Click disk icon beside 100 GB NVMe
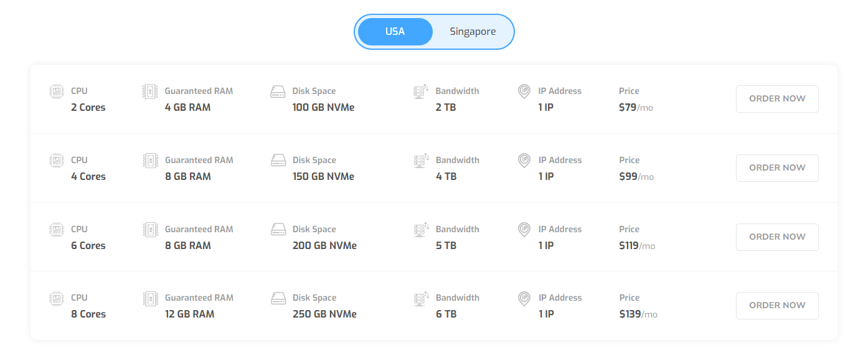 (x=278, y=92)
